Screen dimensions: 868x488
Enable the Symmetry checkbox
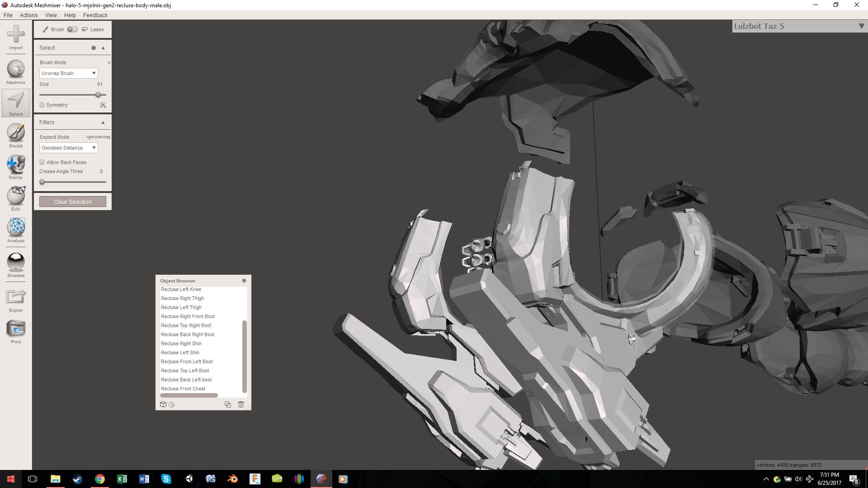coord(42,105)
